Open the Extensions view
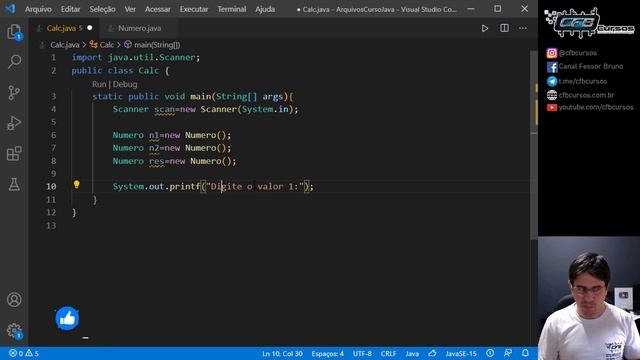Image resolution: width=640 pixels, height=360 pixels. [14, 153]
